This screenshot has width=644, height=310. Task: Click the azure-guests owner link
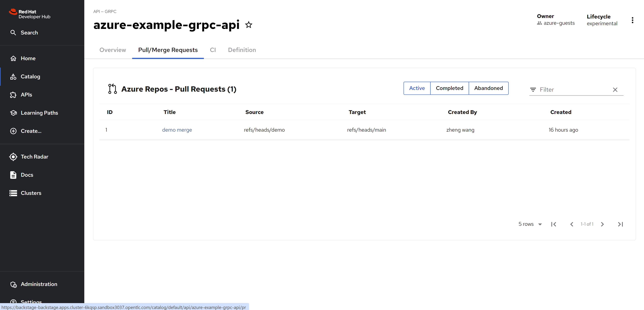[559, 23]
